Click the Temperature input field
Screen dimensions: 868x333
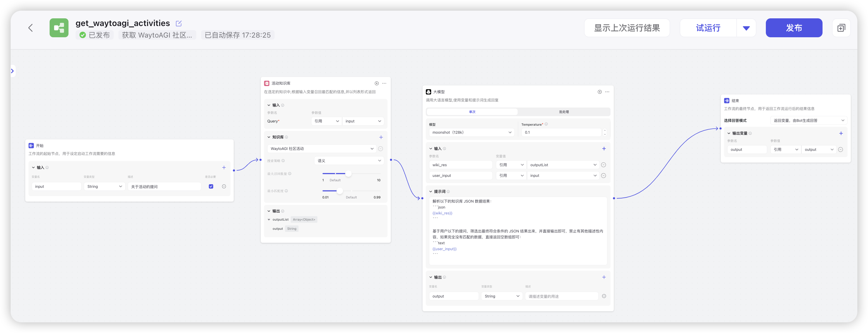point(561,132)
